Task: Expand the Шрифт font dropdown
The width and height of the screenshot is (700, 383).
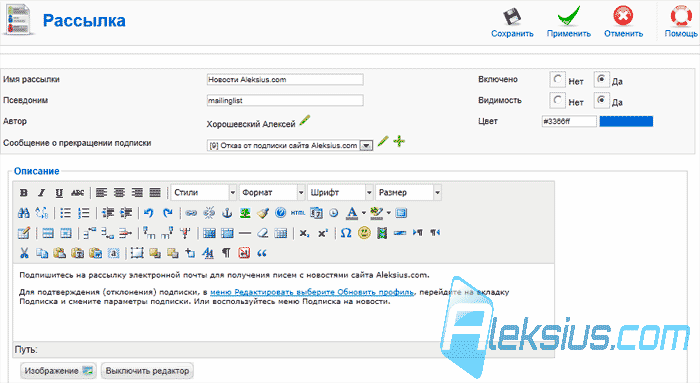Action: [340, 192]
